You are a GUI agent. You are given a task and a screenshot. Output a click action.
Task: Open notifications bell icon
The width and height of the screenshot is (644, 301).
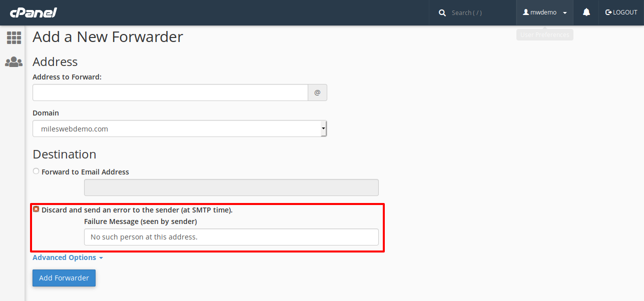[586, 12]
